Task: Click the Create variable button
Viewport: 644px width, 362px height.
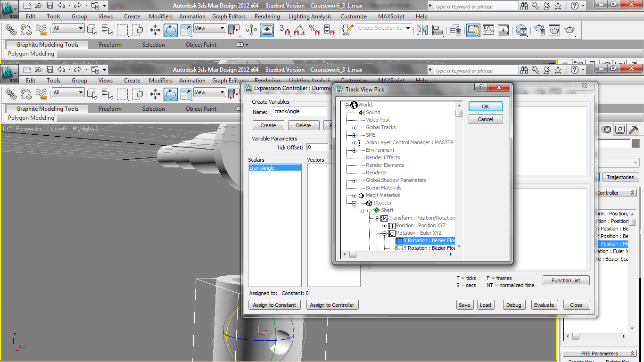Action: point(268,125)
